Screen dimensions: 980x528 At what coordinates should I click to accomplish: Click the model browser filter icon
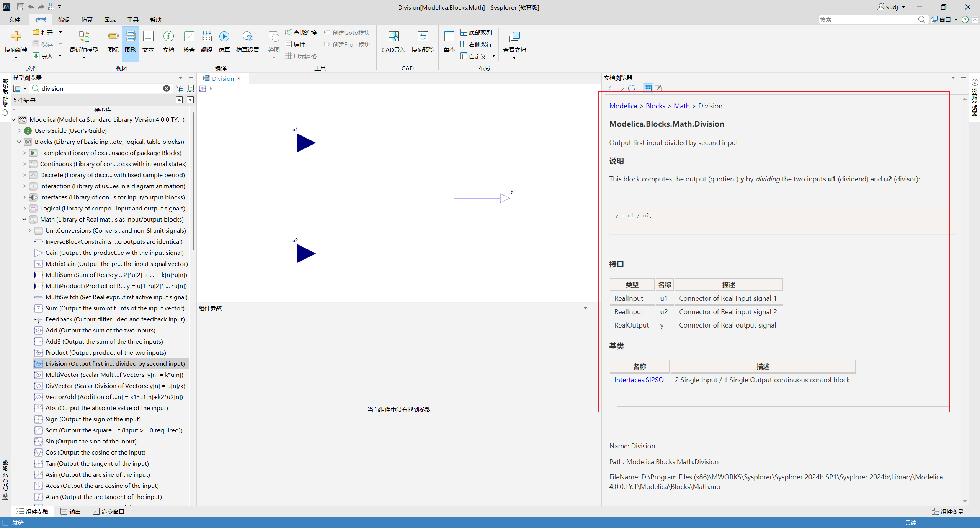point(179,88)
